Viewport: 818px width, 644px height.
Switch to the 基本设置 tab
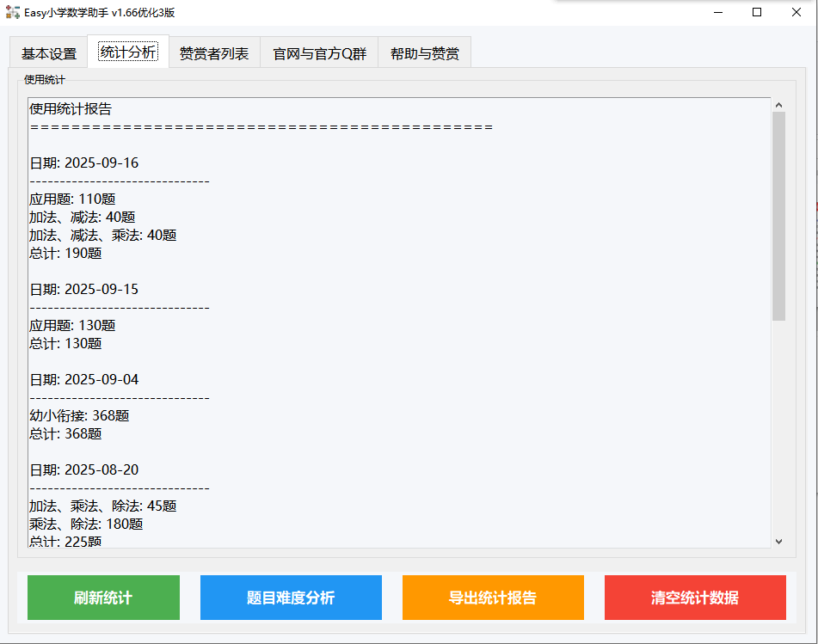click(47, 52)
